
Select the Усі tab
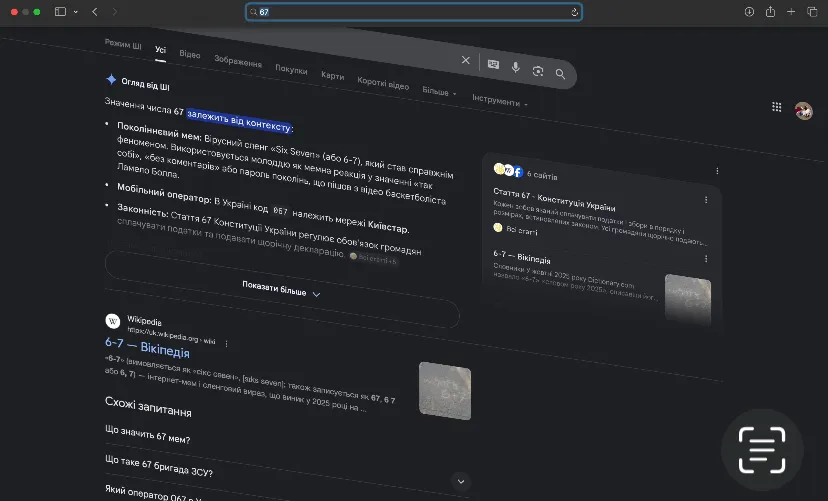pos(161,50)
